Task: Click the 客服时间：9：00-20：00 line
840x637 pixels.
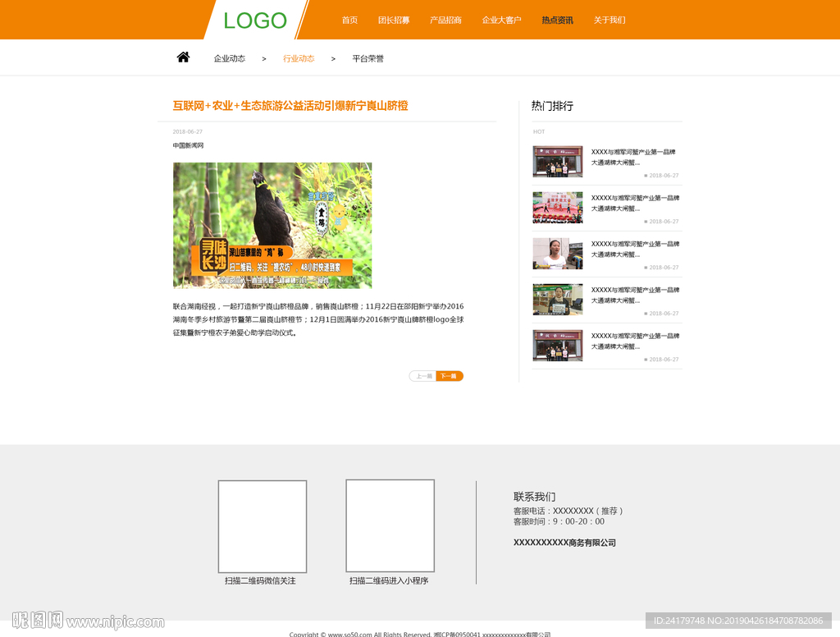Action: (x=559, y=521)
